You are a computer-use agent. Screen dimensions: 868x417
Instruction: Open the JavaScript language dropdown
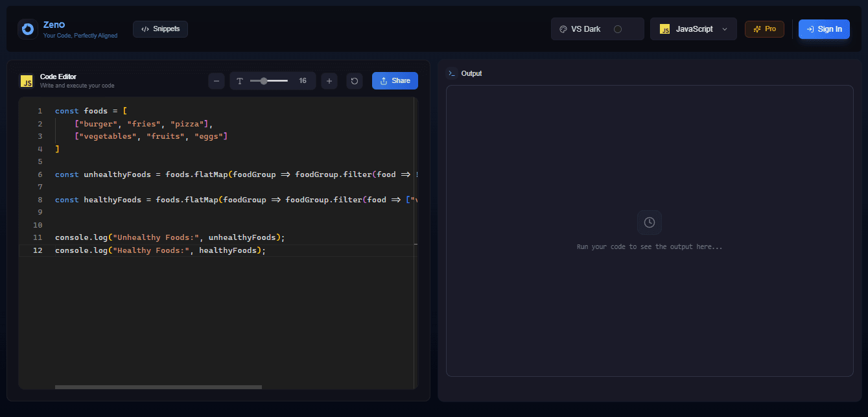(694, 29)
